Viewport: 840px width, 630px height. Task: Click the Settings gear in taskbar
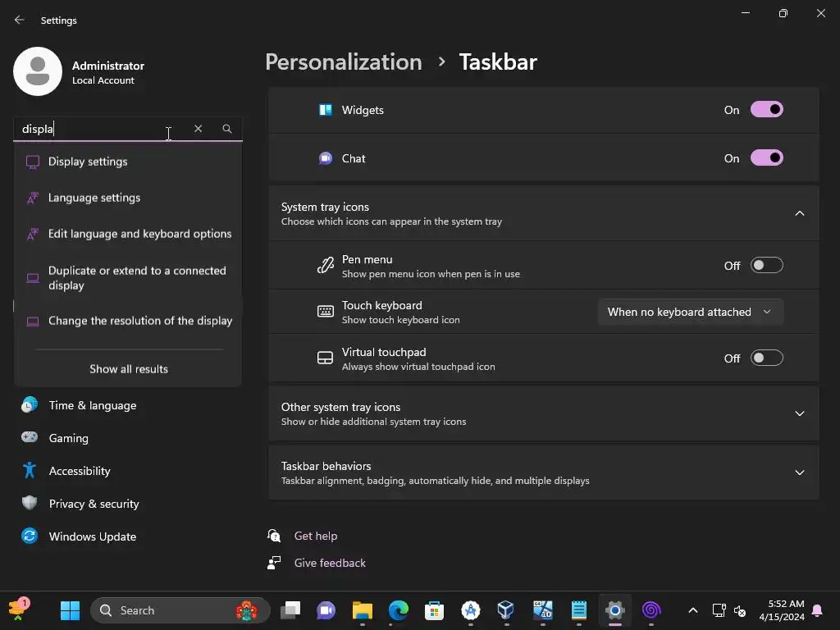[x=615, y=610]
